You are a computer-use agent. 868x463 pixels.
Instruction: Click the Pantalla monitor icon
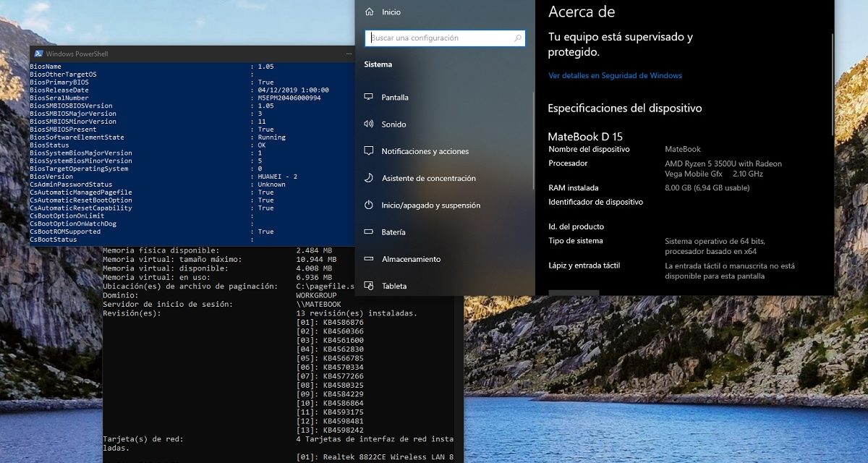click(x=368, y=97)
